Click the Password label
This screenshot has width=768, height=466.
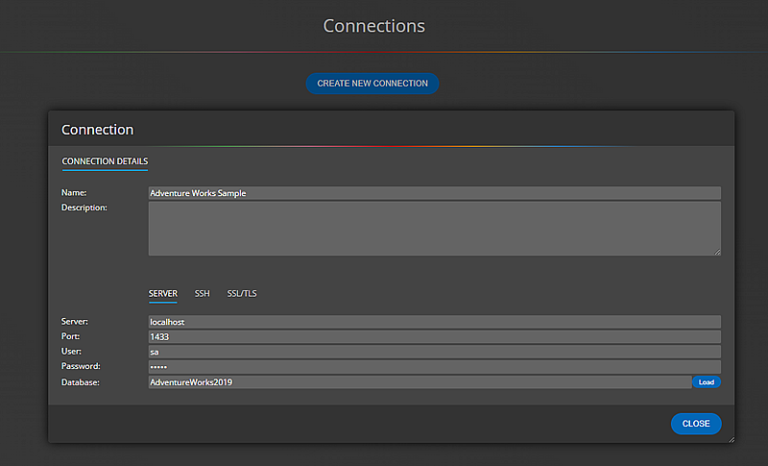click(81, 367)
